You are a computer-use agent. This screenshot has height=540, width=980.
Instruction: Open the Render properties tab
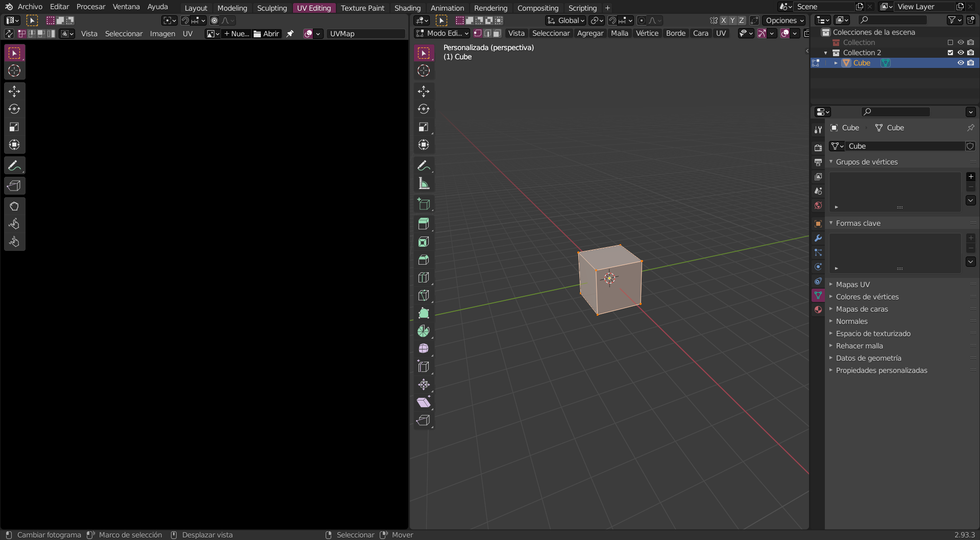(x=818, y=148)
